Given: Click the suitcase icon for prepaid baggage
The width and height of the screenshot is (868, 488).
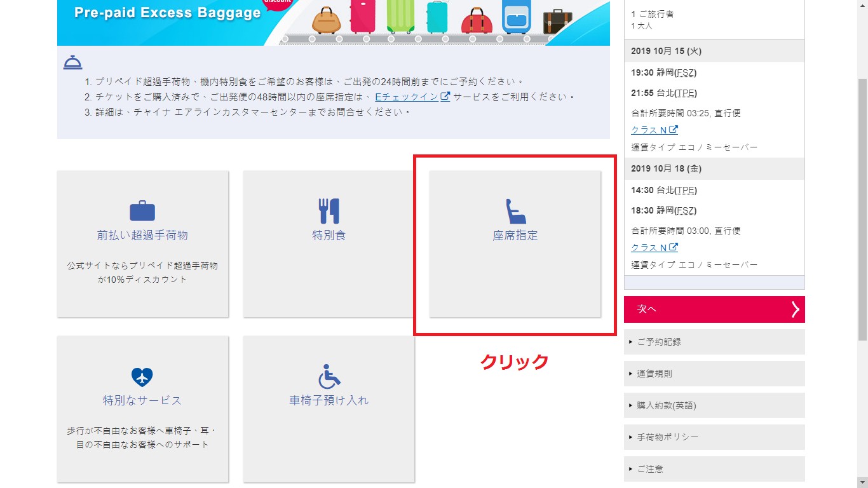Looking at the screenshot, I should click(x=142, y=210).
